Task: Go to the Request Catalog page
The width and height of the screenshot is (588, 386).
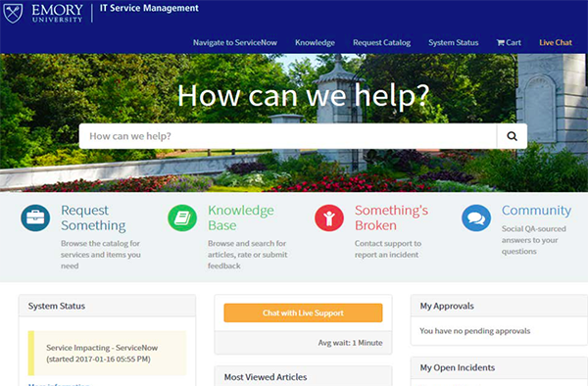Action: tap(382, 43)
